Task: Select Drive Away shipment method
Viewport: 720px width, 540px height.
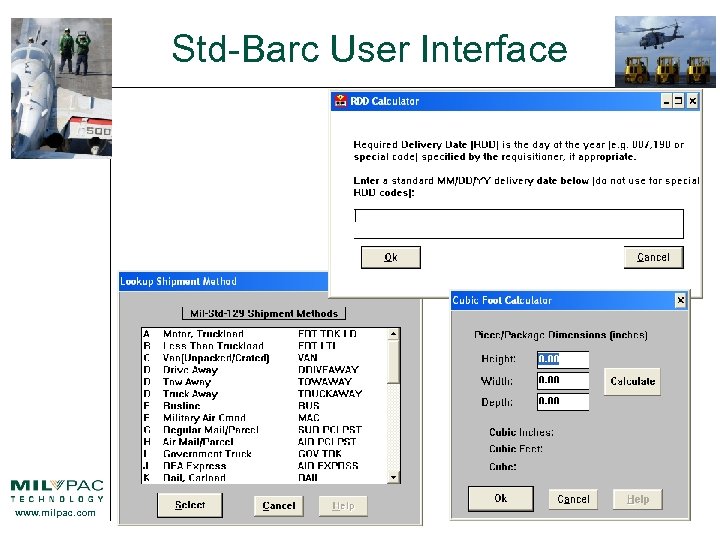Action: [265, 370]
